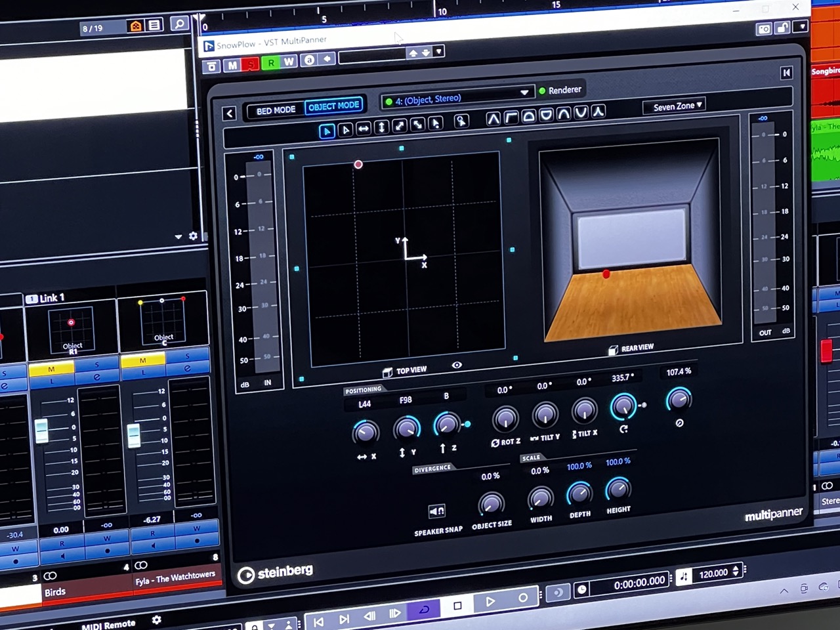840x630 pixels.
Task: Click the Record transport button
Action: 522,598
